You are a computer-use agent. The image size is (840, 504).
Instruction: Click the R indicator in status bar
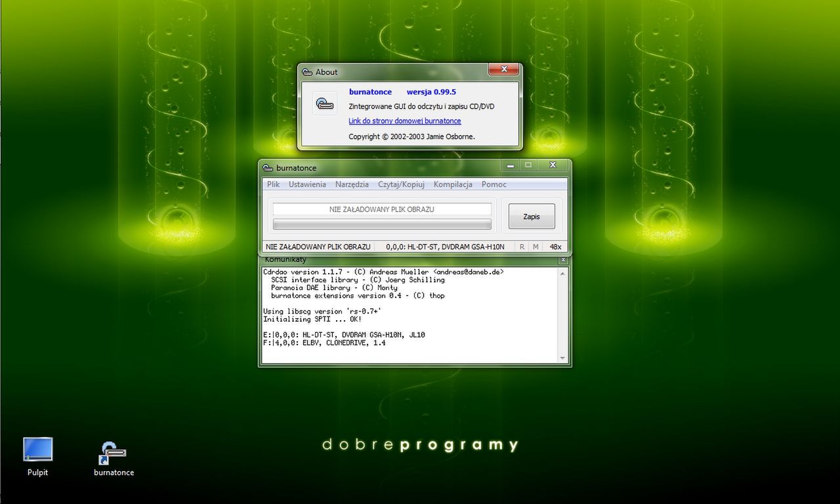[x=522, y=247]
